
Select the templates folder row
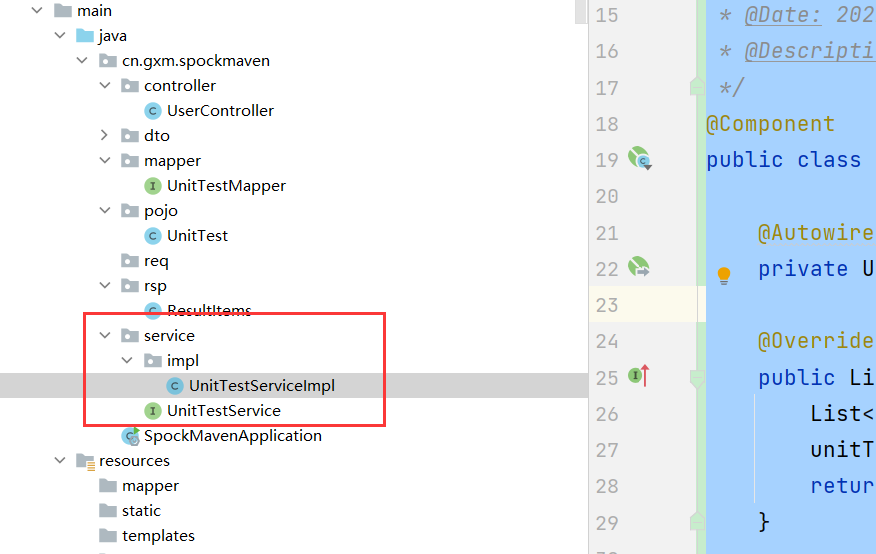pos(294,536)
